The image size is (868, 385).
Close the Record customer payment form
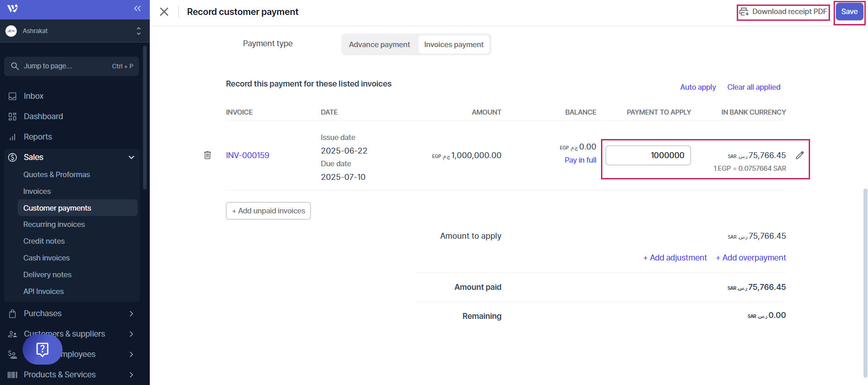click(164, 12)
